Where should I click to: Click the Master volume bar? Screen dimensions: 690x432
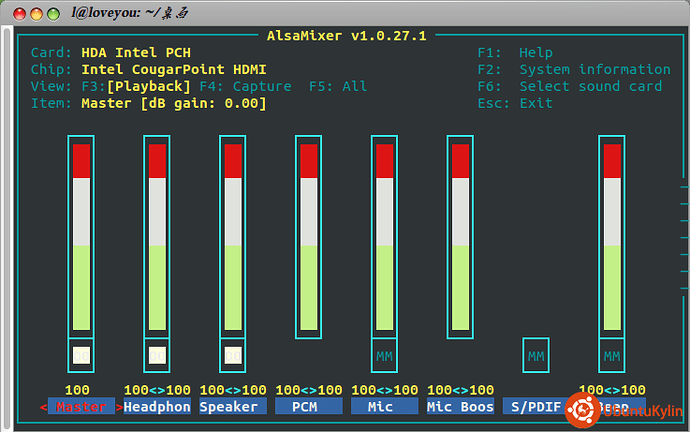point(81,237)
